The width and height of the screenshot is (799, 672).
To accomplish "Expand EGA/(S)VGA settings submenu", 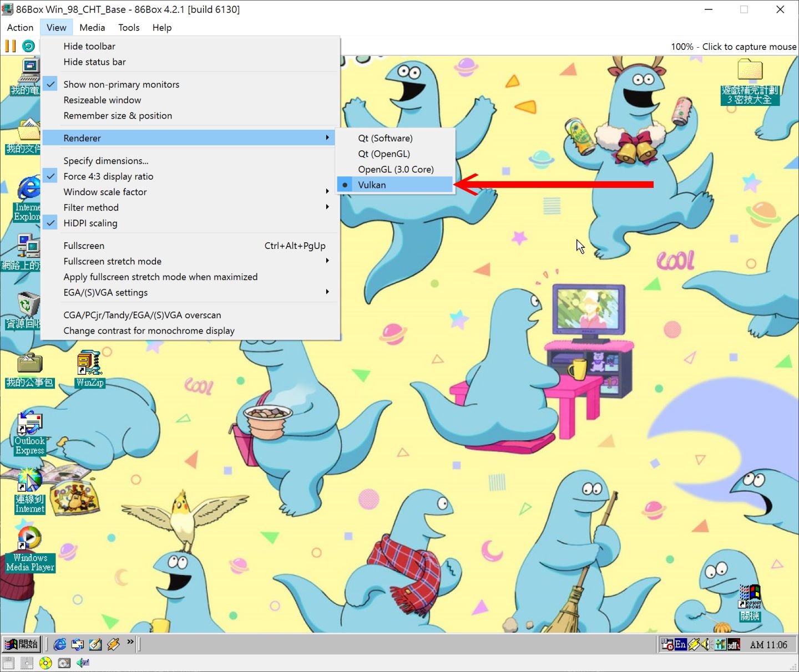I will pos(189,292).
